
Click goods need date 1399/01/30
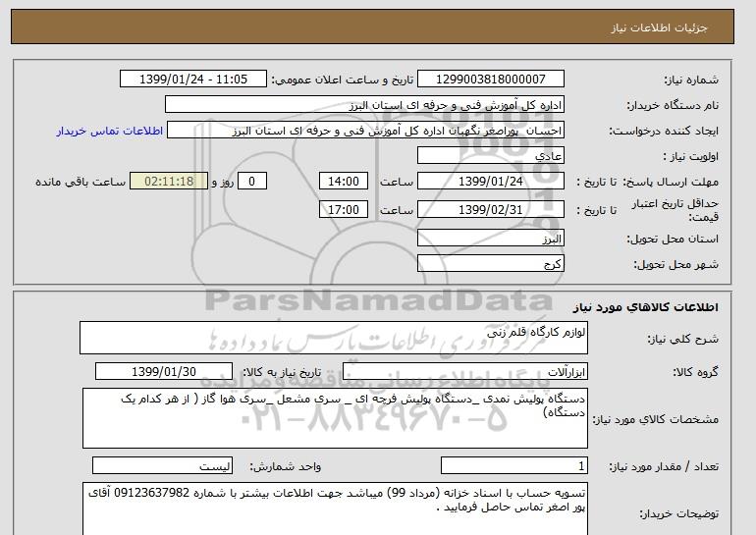(x=164, y=372)
